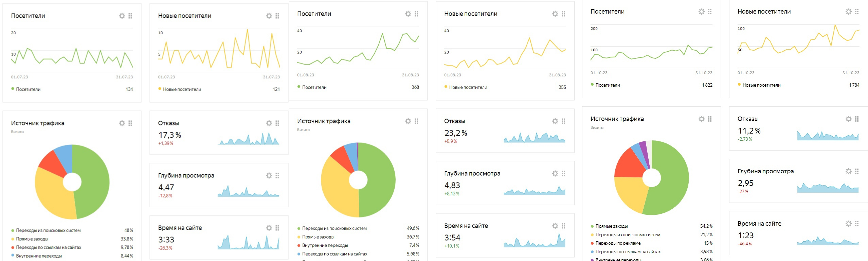The width and height of the screenshot is (868, 261).
Task: Open settings of Глубина просмотра 4,47 widget
Action: [269, 176]
